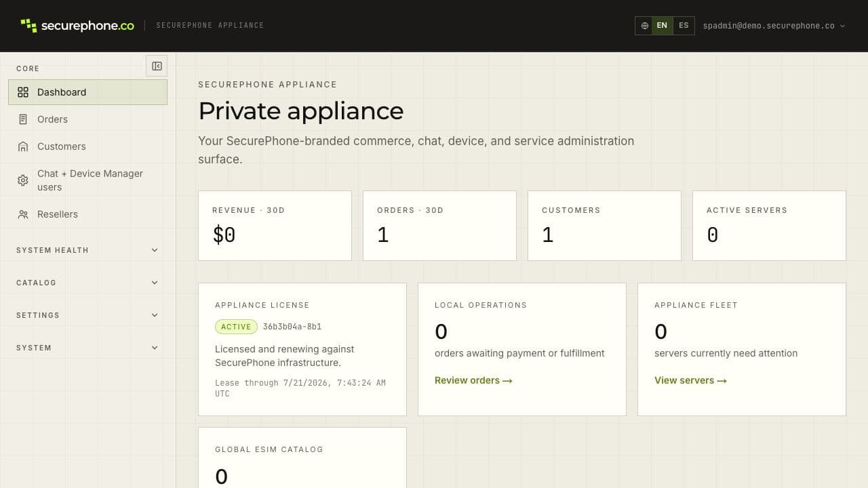This screenshot has height=488, width=868.
Task: Switch language to ES
Action: (x=684, y=26)
